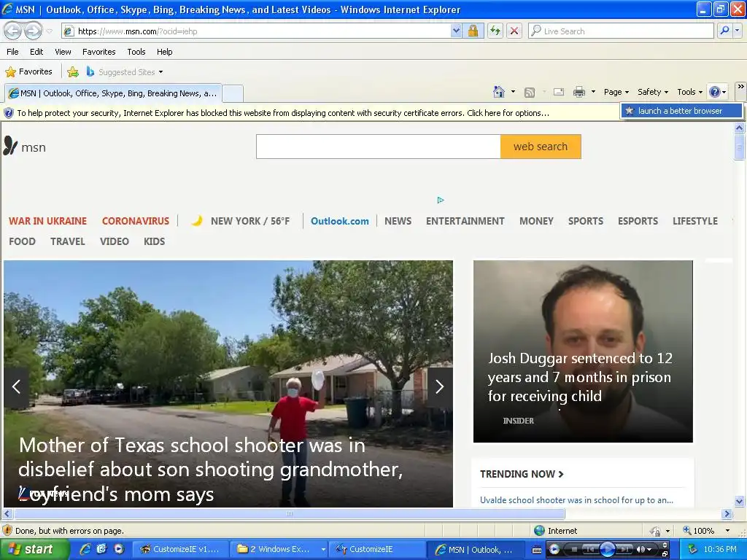The height and width of the screenshot is (560, 747).
Task: Open the WAR IN UKRAINE link
Action: (x=47, y=221)
